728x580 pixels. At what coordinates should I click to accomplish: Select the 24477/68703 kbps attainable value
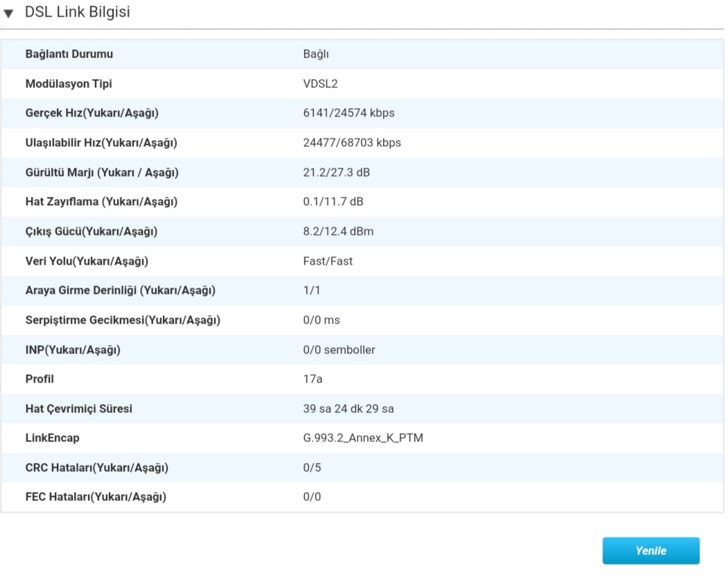[x=352, y=143]
